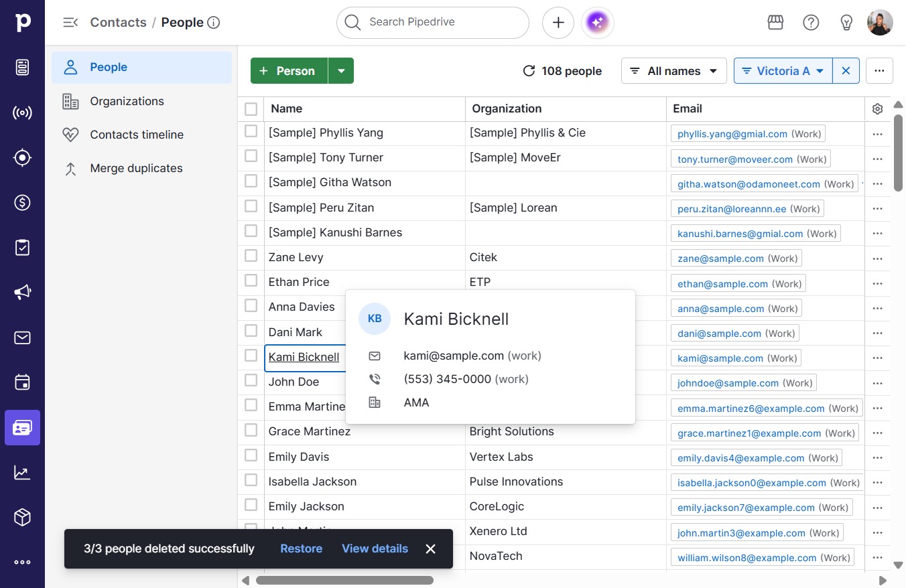The height and width of the screenshot is (588, 906).
Task: Open the user profile avatar
Action: point(880,23)
